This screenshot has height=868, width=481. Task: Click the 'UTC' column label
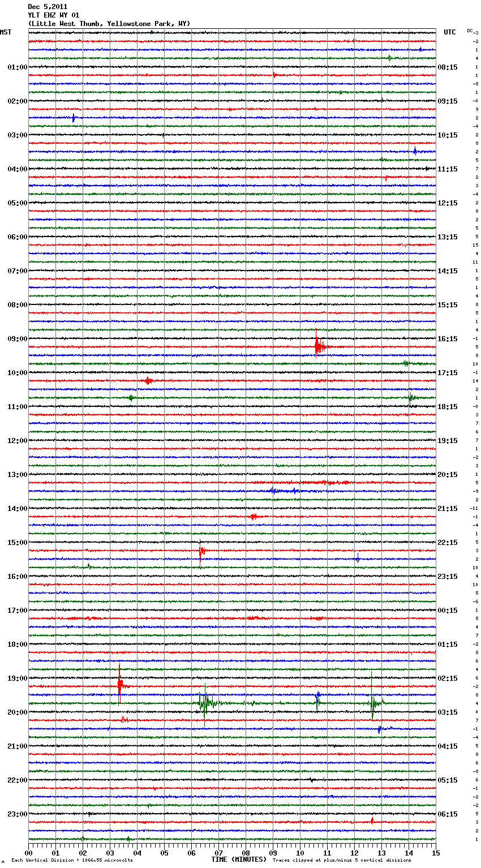450,32
